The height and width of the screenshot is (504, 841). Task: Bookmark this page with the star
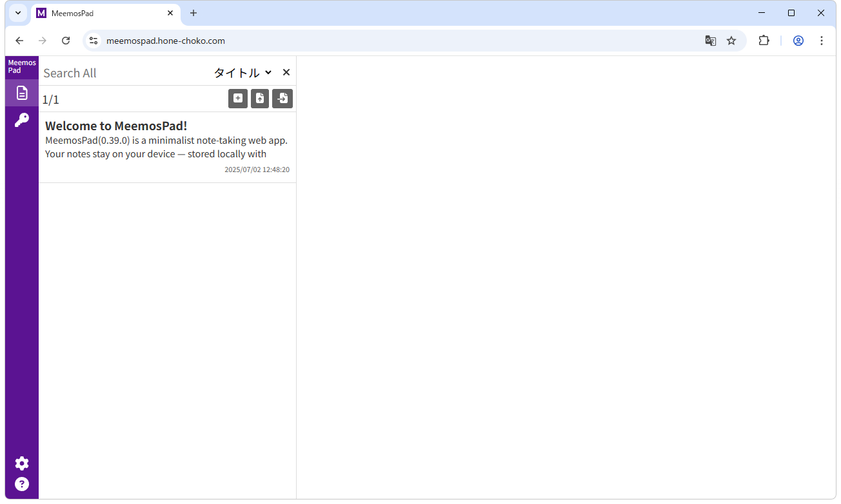click(731, 41)
